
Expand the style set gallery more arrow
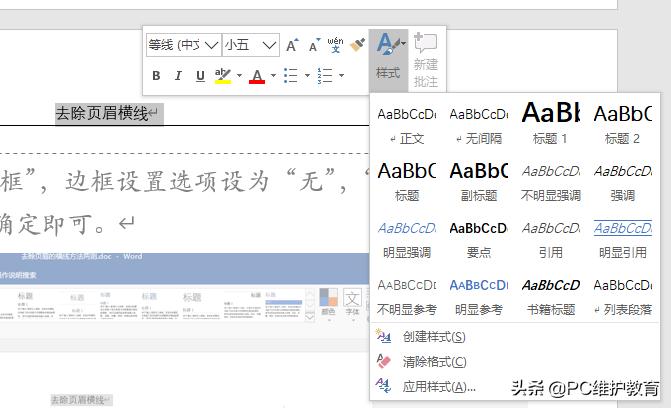click(x=309, y=317)
